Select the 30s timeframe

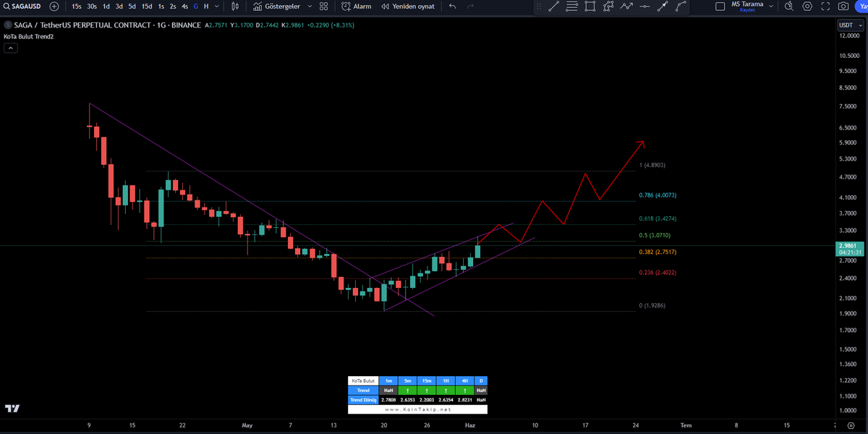tap(92, 6)
